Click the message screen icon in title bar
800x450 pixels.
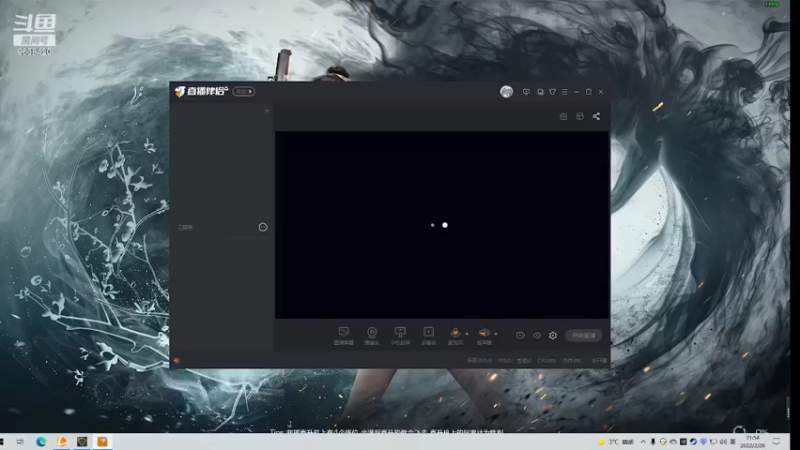[x=526, y=92]
